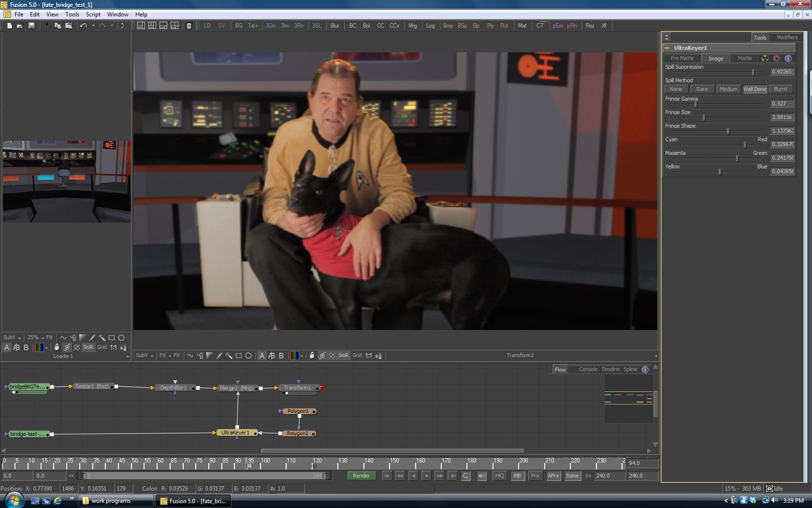The image size is (812, 508).
Task: Click the gradient icon in main viewer toolbar
Action: coord(210,356)
